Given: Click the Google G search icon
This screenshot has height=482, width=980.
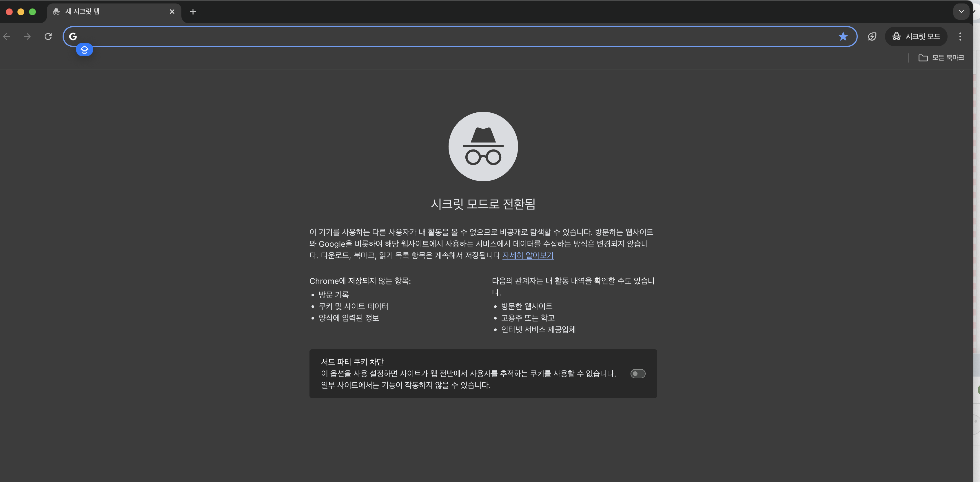Looking at the screenshot, I should pos(73,36).
